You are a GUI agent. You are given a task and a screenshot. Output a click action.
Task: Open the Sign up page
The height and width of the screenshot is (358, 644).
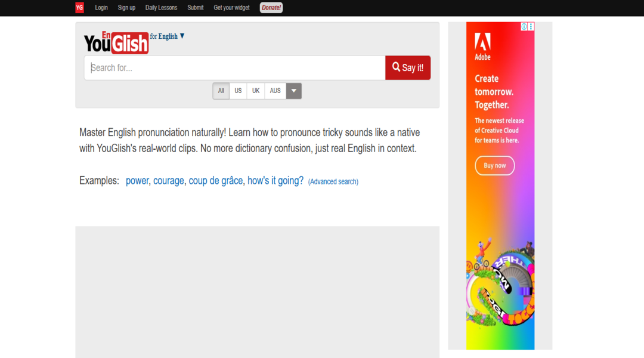click(x=126, y=7)
